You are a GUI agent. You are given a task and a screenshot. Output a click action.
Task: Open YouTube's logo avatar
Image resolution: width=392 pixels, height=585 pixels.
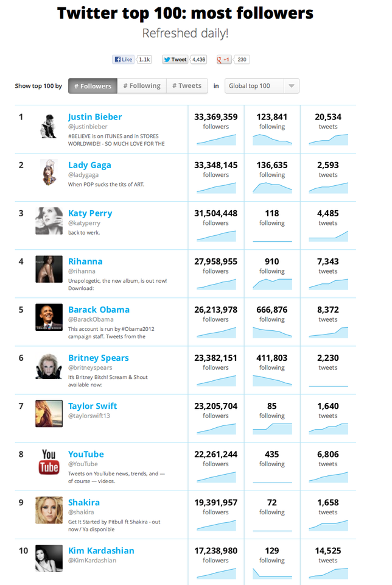click(x=49, y=461)
